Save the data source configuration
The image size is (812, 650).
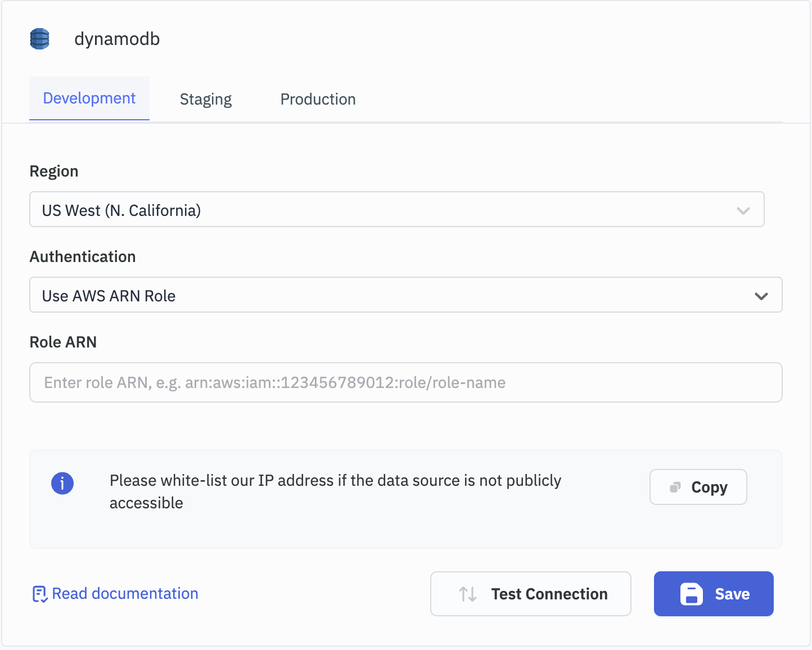click(x=713, y=594)
